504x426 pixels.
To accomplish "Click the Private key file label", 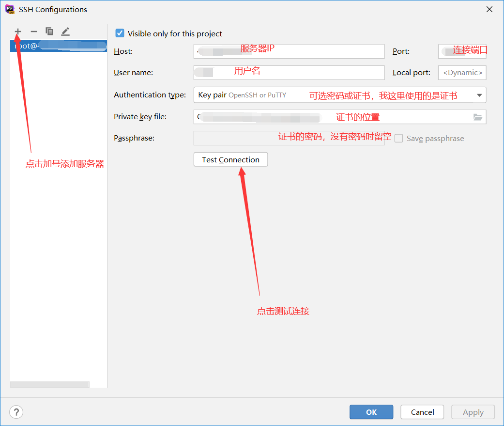I will [140, 117].
